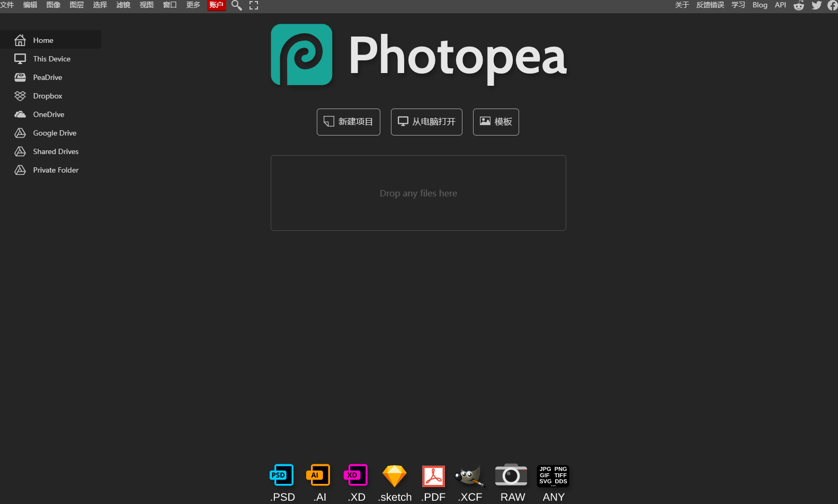Open the 文件 menu
Screen dimensions: 838x504
tap(7, 5)
